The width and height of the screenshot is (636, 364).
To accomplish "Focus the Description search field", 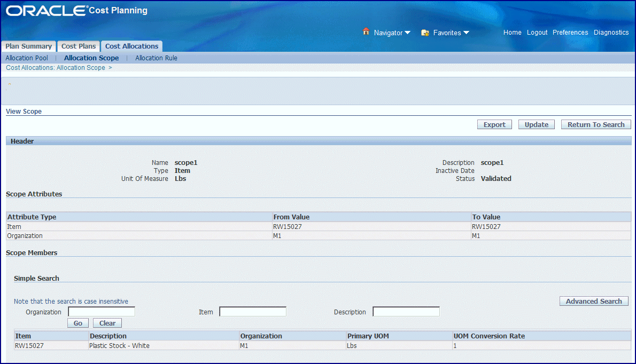I will pyautogui.click(x=406, y=312).
